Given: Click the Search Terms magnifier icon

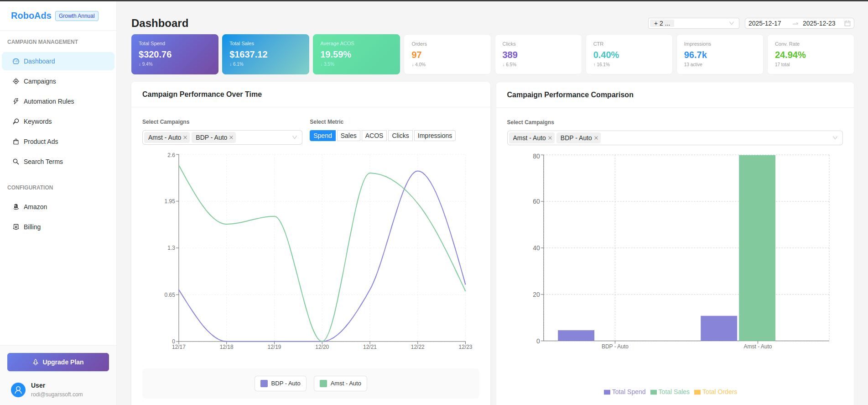Looking at the screenshot, I should click(x=16, y=162).
